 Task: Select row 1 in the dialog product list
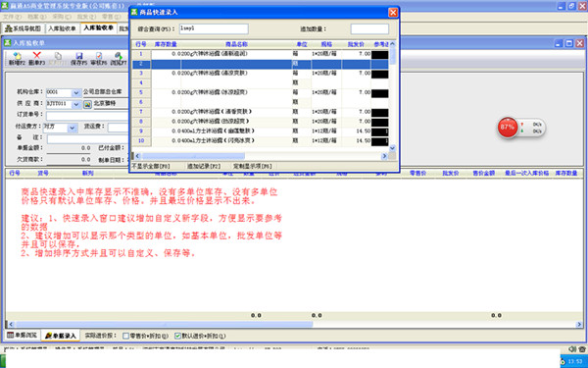(261, 54)
